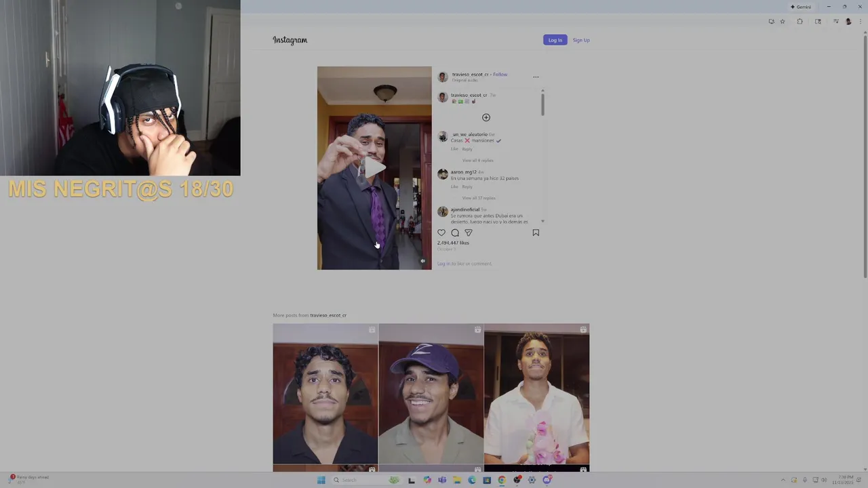
Task: Open Discord from the taskbar
Action: tap(547, 480)
